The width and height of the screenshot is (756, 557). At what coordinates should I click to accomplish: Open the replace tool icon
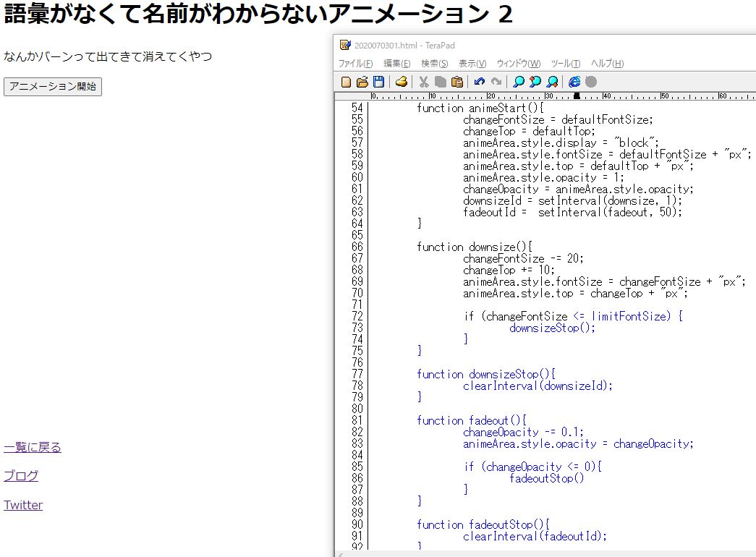[551, 81]
